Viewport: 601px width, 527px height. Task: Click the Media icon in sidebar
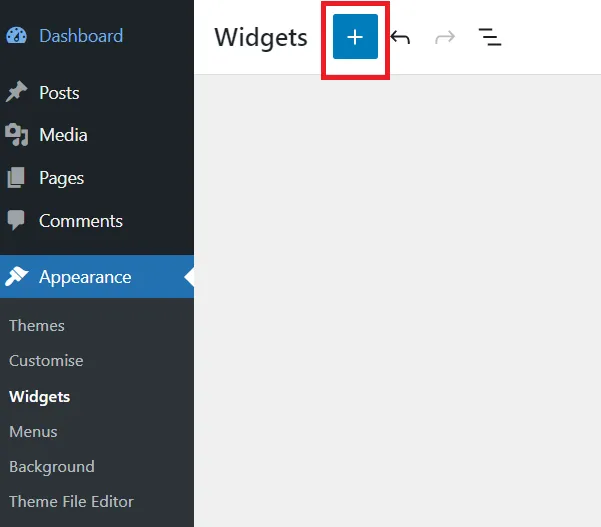(x=16, y=135)
